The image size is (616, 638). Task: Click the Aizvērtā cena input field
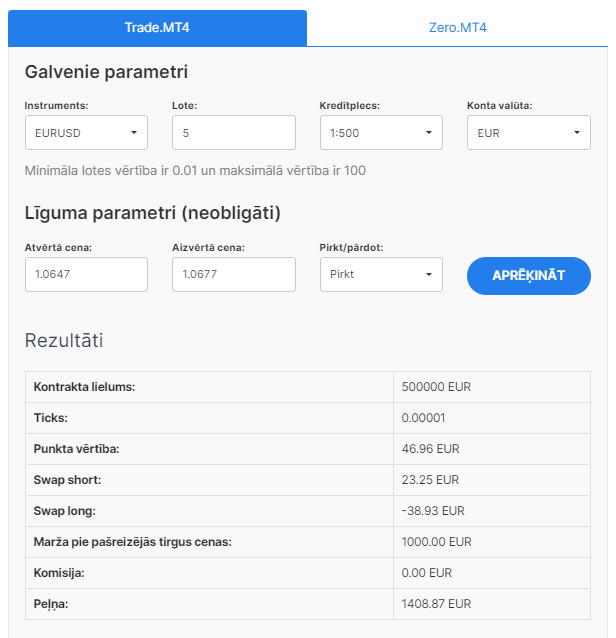coord(234,274)
